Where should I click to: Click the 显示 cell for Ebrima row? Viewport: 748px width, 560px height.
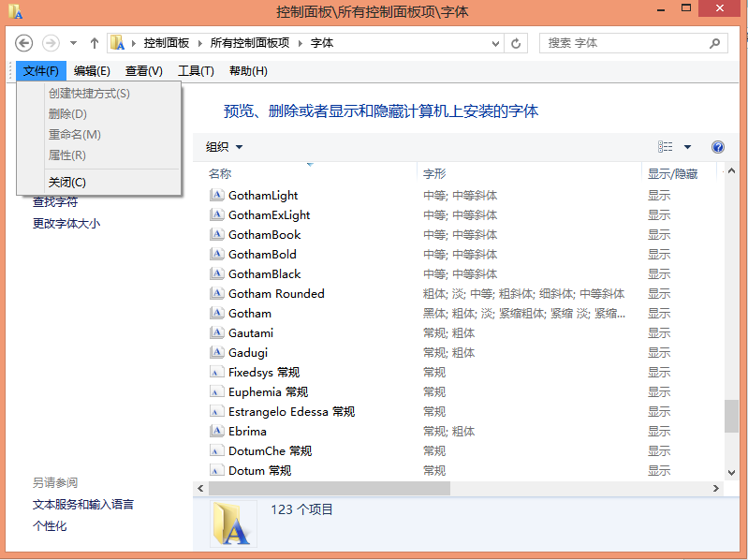(x=659, y=431)
